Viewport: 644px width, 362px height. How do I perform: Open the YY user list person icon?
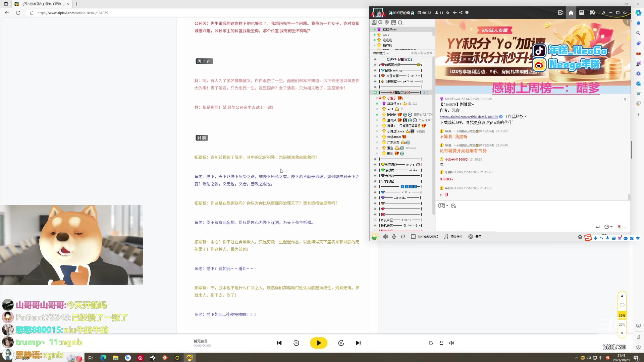click(374, 22)
